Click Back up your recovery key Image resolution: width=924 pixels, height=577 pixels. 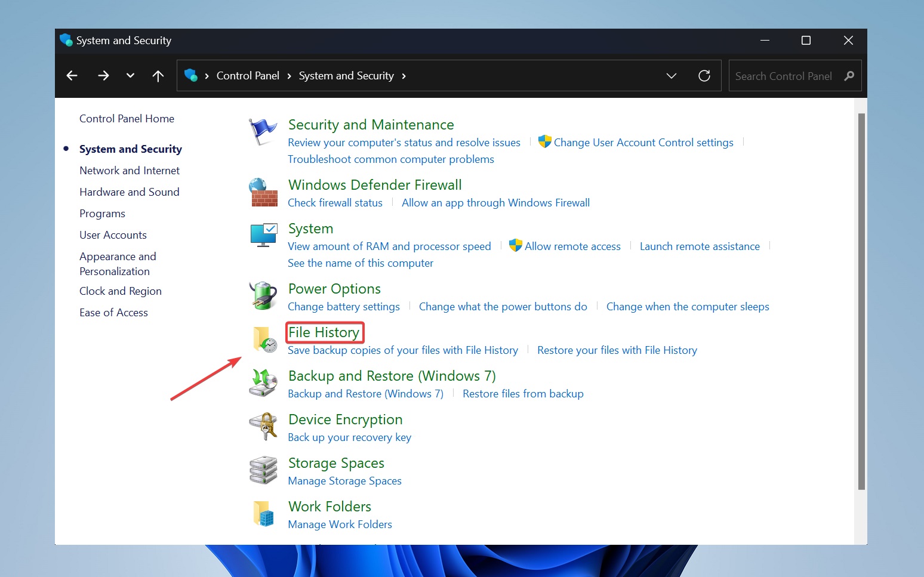click(349, 437)
